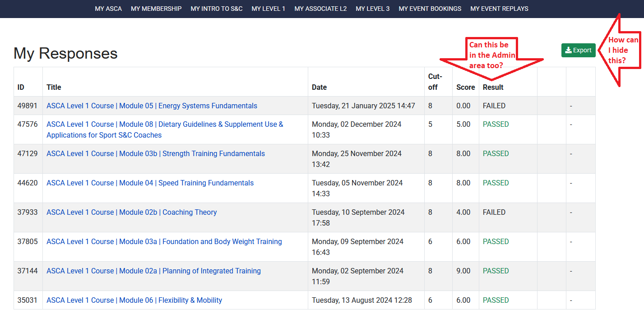Open Module 08 Dietary Guidelines link
644x314 pixels.
[165, 125]
